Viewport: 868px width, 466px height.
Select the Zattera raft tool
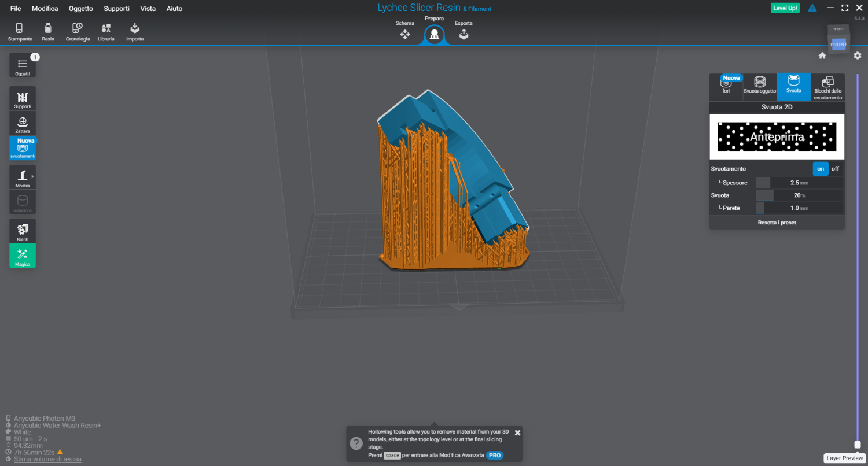tap(23, 124)
